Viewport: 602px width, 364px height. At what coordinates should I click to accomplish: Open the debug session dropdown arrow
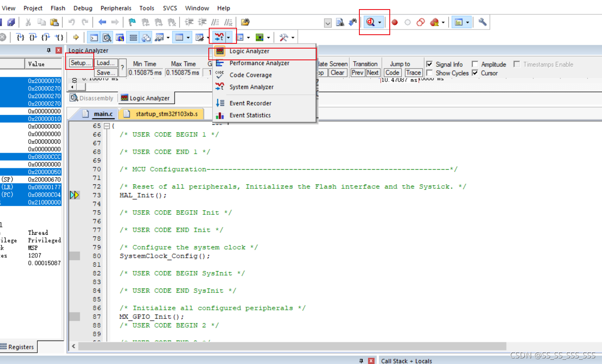380,22
